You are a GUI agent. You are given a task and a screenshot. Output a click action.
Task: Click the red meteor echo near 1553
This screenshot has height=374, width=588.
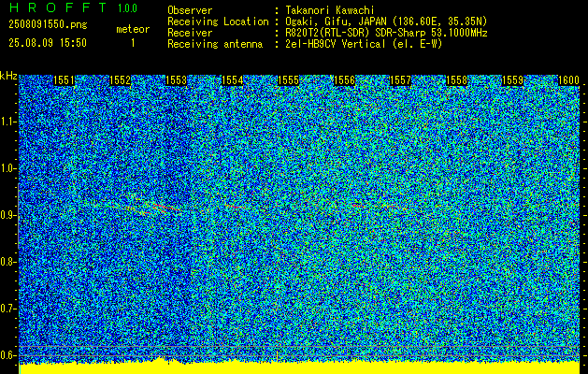click(166, 208)
